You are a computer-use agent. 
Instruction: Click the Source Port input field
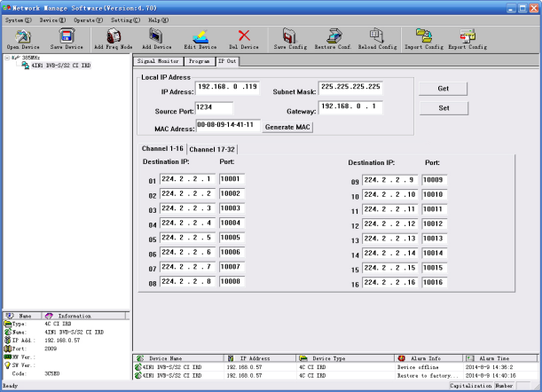pyautogui.click(x=214, y=107)
